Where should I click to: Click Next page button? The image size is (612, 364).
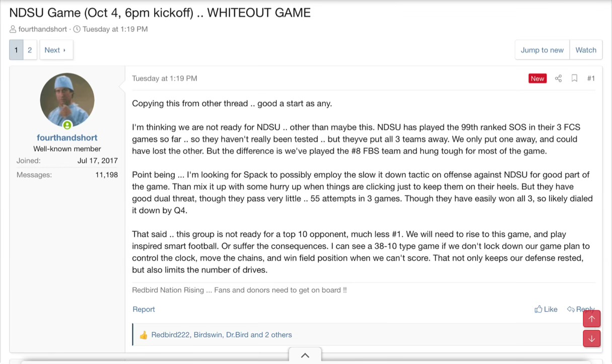tap(55, 50)
